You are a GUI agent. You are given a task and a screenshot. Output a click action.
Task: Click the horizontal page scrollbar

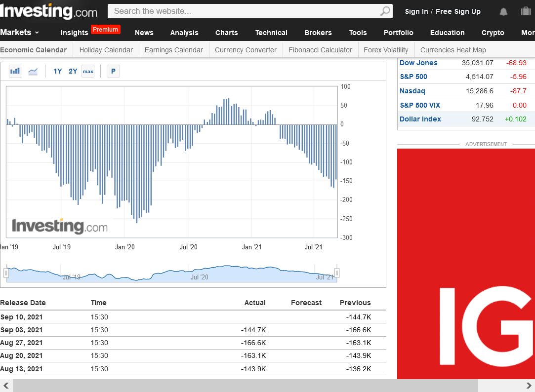pyautogui.click(x=246, y=386)
